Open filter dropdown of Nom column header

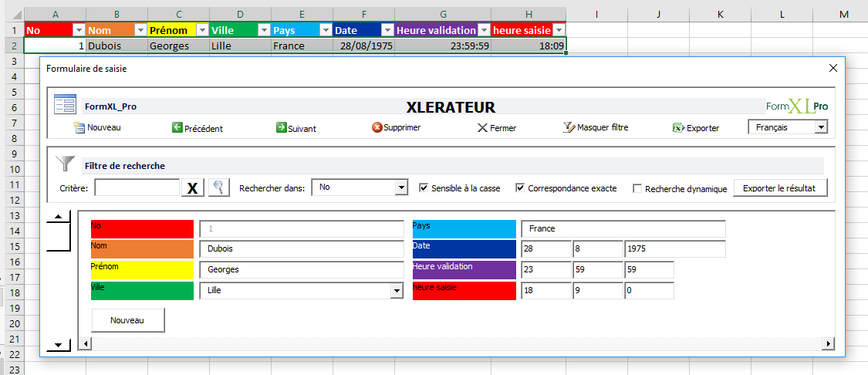click(x=140, y=30)
